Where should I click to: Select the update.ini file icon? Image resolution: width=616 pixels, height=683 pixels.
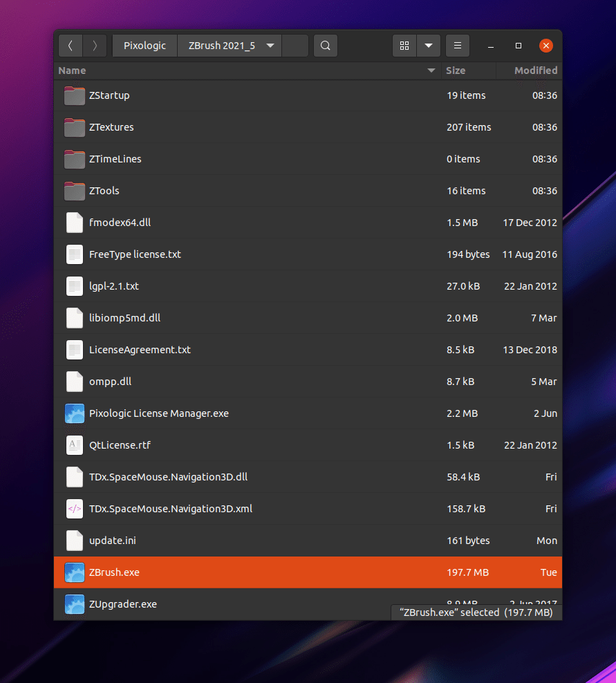coord(75,541)
